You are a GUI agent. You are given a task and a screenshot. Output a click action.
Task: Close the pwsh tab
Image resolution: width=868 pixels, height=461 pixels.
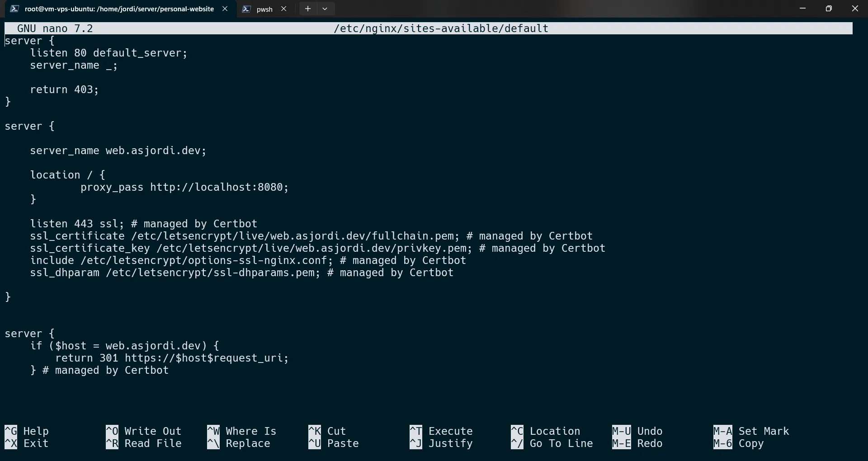click(283, 9)
